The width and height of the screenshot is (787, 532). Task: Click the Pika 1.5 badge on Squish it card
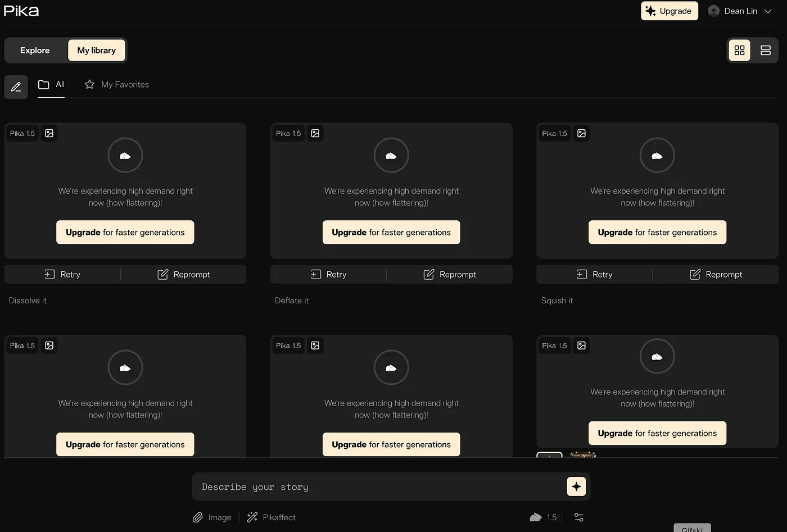click(554, 134)
